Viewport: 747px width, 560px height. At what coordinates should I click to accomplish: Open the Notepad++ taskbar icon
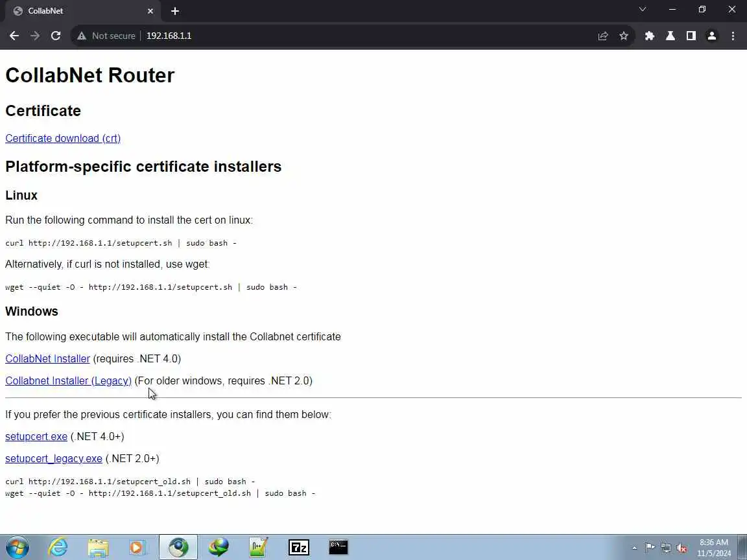tap(259, 548)
